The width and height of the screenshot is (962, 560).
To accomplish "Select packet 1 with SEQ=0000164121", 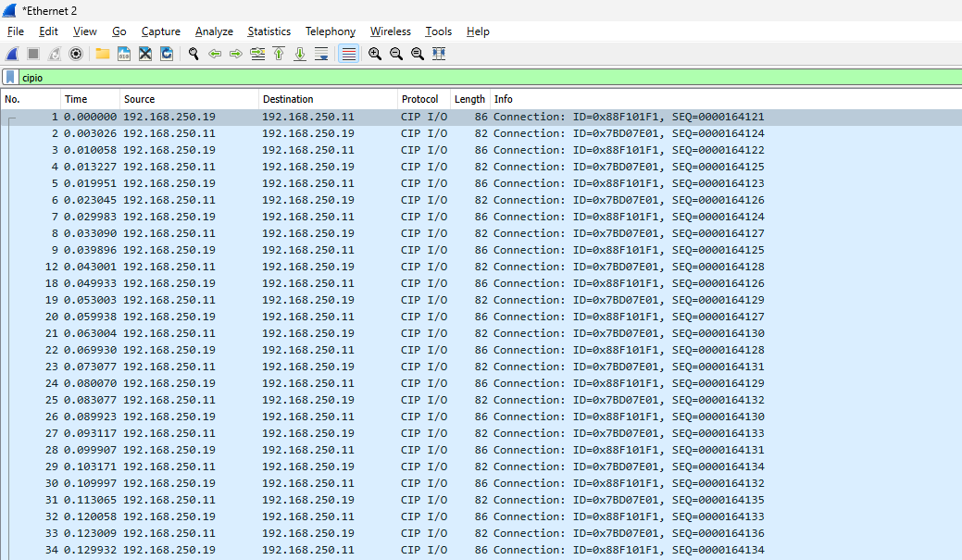I will [481, 118].
